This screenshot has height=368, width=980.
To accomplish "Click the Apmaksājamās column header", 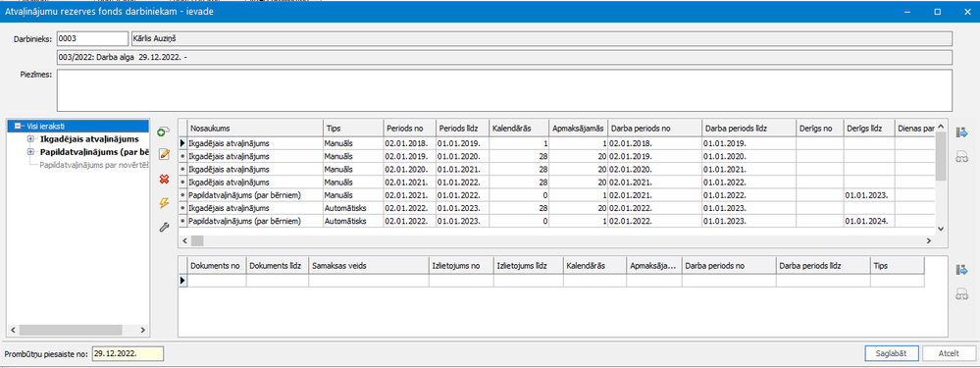I will [578, 129].
